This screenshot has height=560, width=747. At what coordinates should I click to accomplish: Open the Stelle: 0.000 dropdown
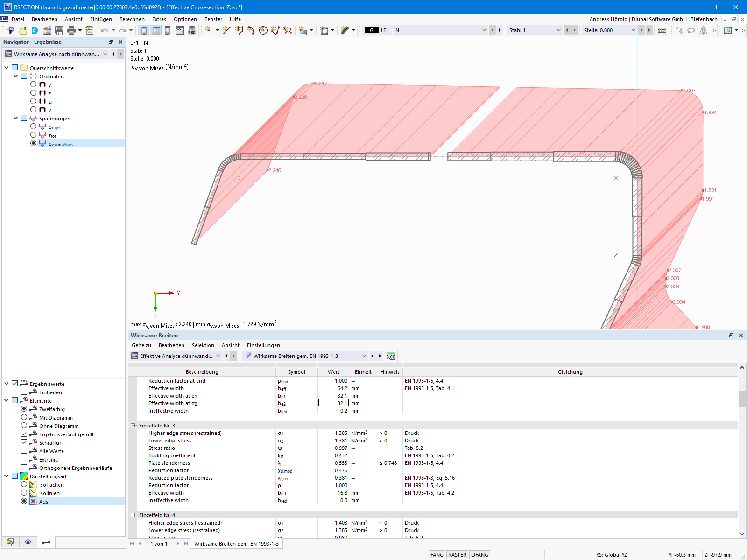[x=633, y=30]
